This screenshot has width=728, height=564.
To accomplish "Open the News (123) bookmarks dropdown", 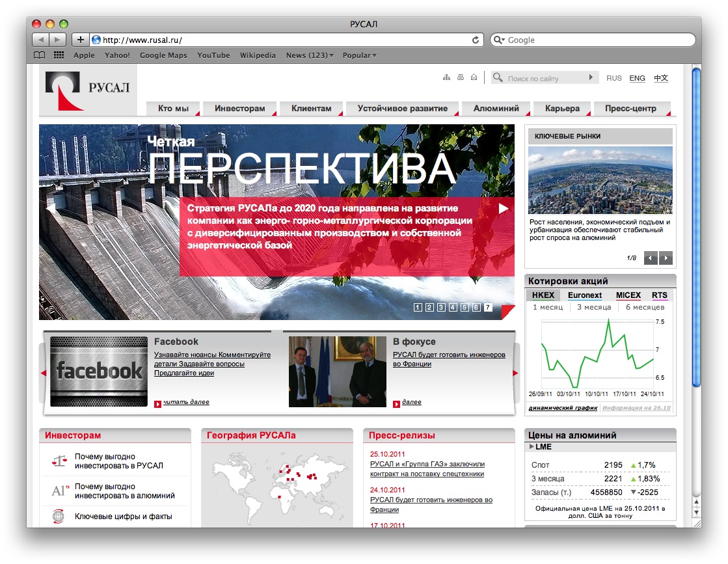I will click(x=310, y=55).
